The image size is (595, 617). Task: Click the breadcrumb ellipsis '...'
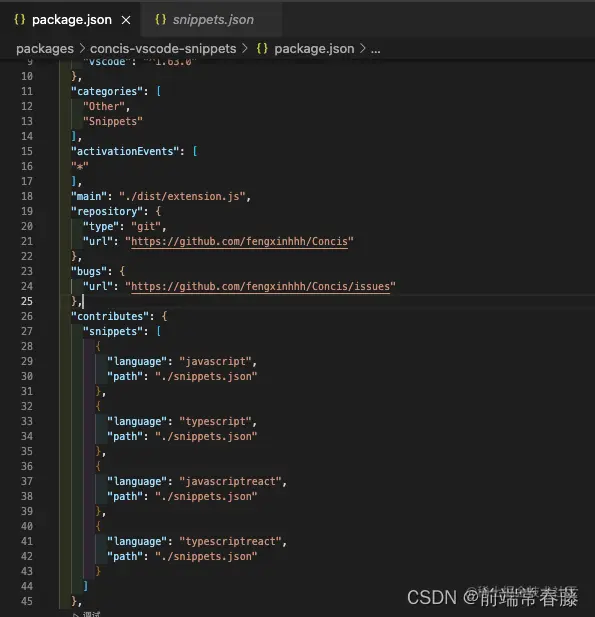375,50
